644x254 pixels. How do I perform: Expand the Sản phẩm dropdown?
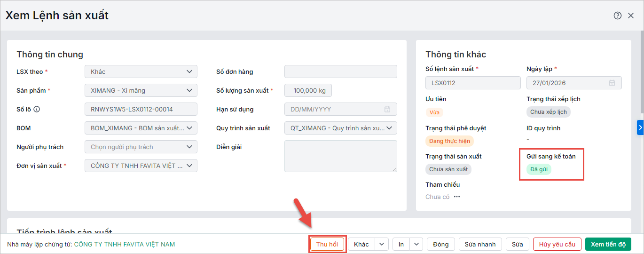pos(189,90)
